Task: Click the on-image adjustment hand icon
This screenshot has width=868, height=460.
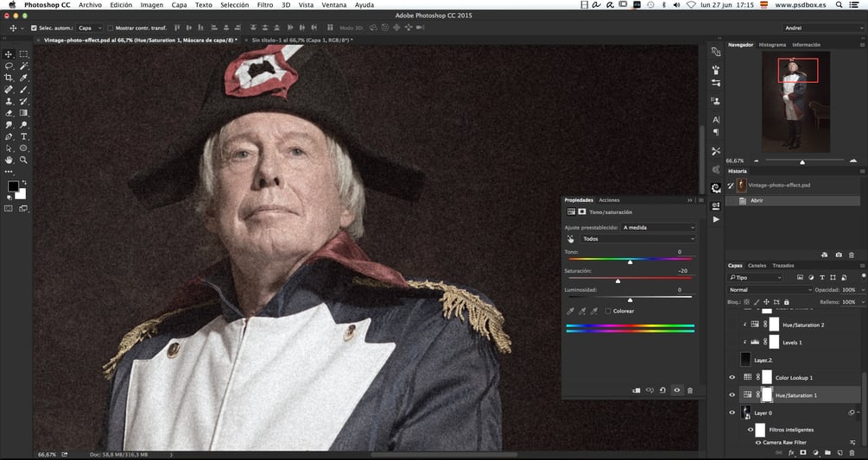Action: coord(571,239)
